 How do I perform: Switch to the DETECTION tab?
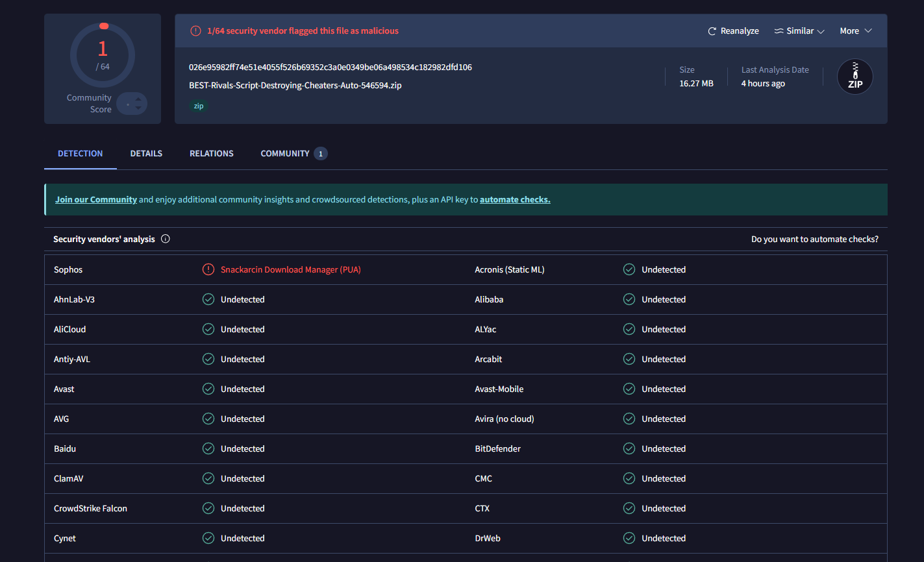tap(81, 154)
